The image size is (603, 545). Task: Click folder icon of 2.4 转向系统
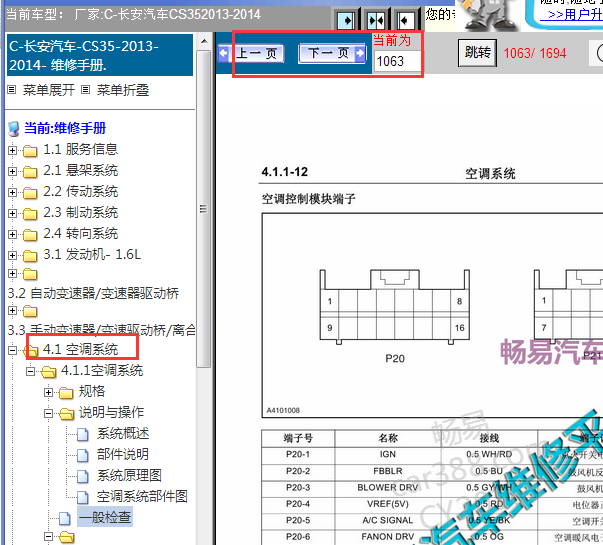click(x=30, y=235)
